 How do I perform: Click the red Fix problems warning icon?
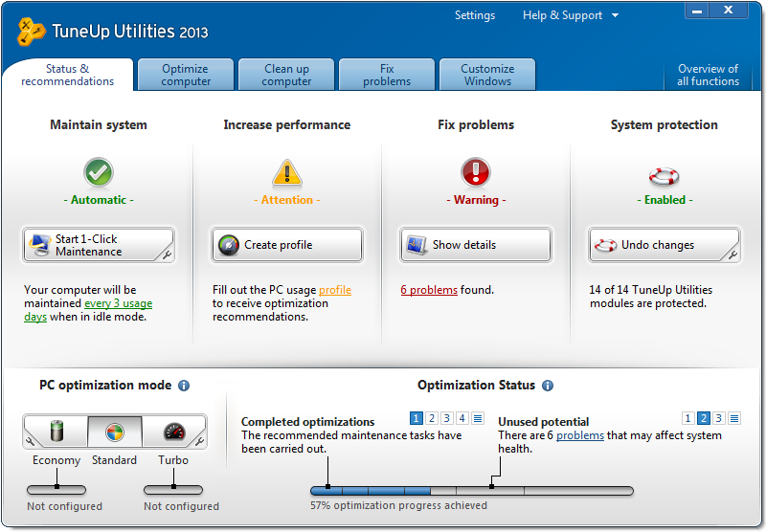(476, 173)
